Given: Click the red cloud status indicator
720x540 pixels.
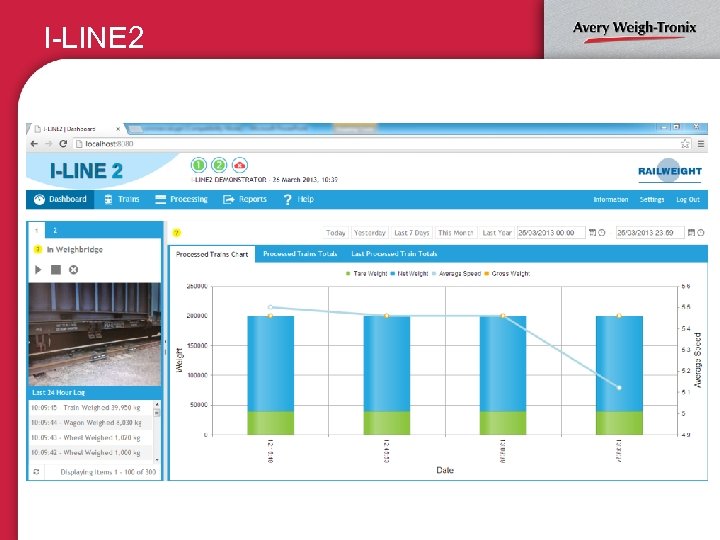Looking at the screenshot, I should (240, 165).
